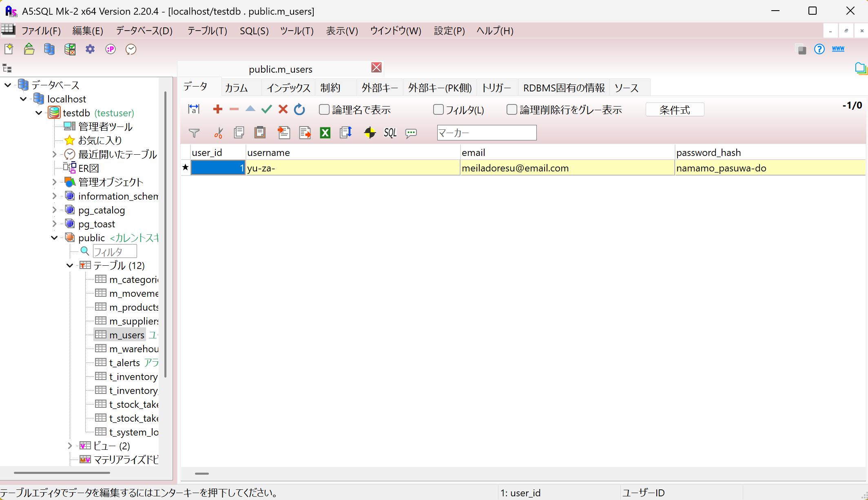Click the red X cancel-edit icon
Image resolution: width=868 pixels, height=500 pixels.
coord(283,109)
